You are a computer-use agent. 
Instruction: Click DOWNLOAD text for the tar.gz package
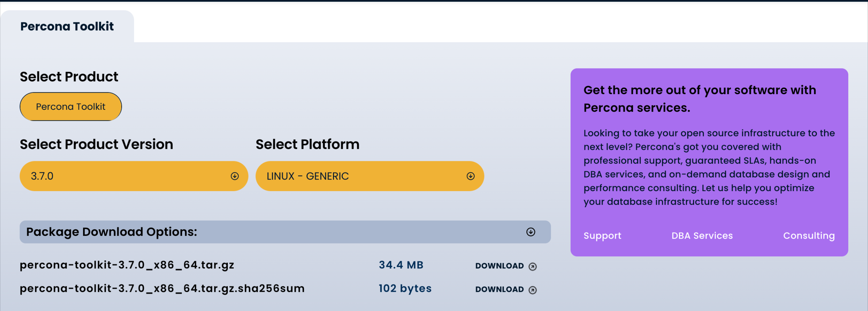pyautogui.click(x=499, y=266)
